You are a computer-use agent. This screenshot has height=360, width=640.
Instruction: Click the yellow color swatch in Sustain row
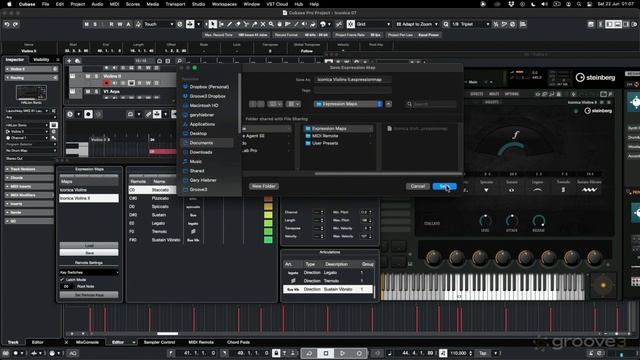pyautogui.click(x=268, y=215)
